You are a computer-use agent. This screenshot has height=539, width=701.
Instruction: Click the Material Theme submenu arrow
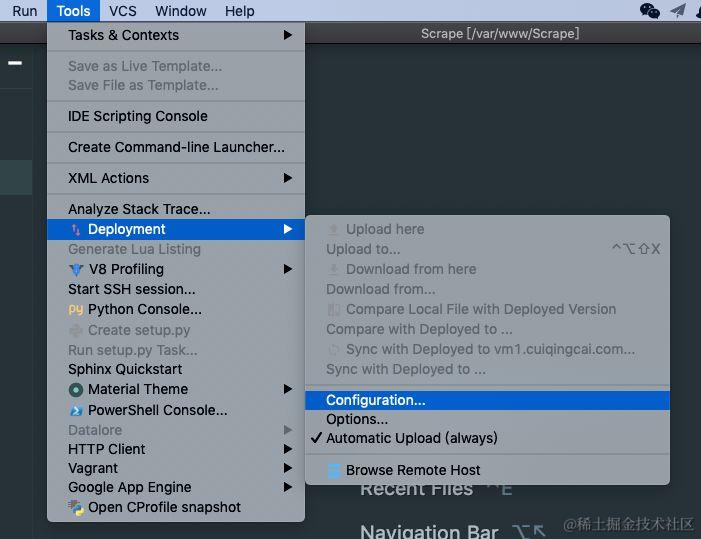click(x=287, y=389)
